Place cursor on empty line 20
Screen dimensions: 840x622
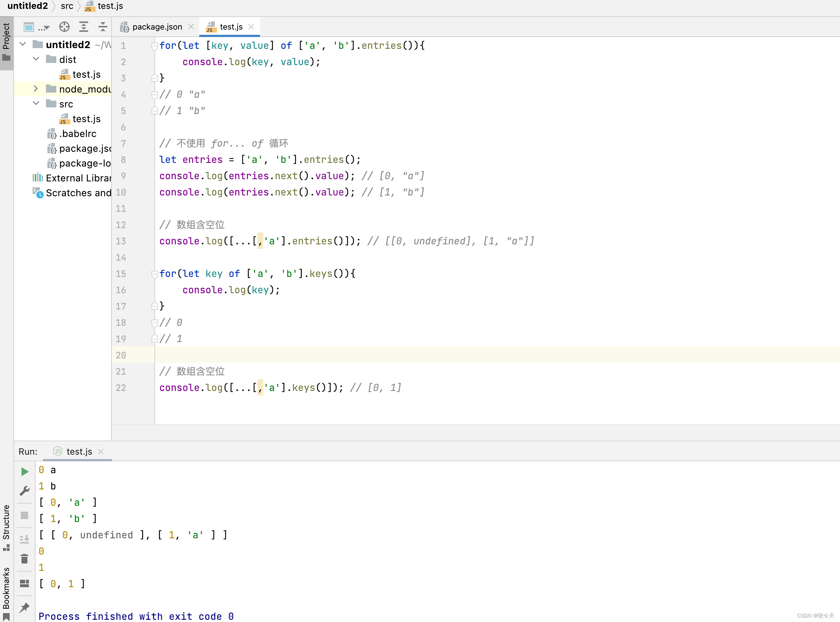(x=497, y=355)
